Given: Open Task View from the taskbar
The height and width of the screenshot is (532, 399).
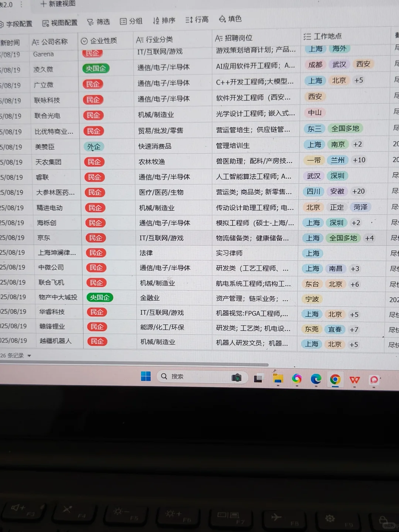Looking at the screenshot, I should (x=258, y=378).
